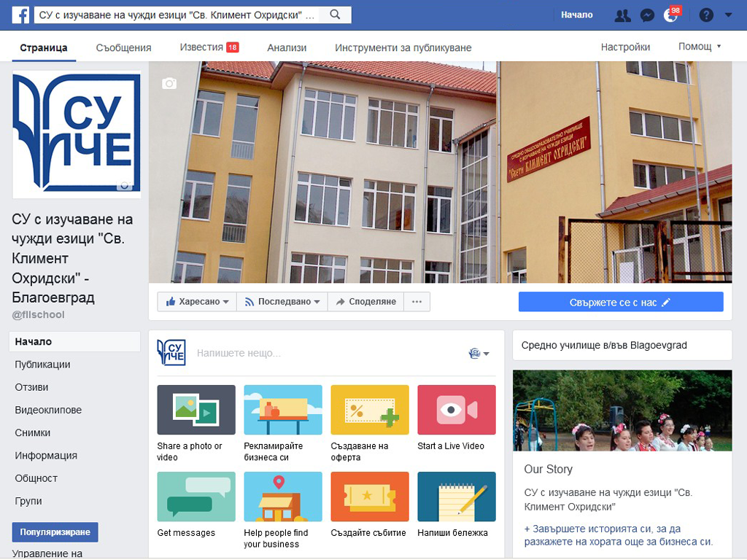Select Начало in the left sidebar
Image resolution: width=747 pixels, height=560 pixels.
(75, 341)
